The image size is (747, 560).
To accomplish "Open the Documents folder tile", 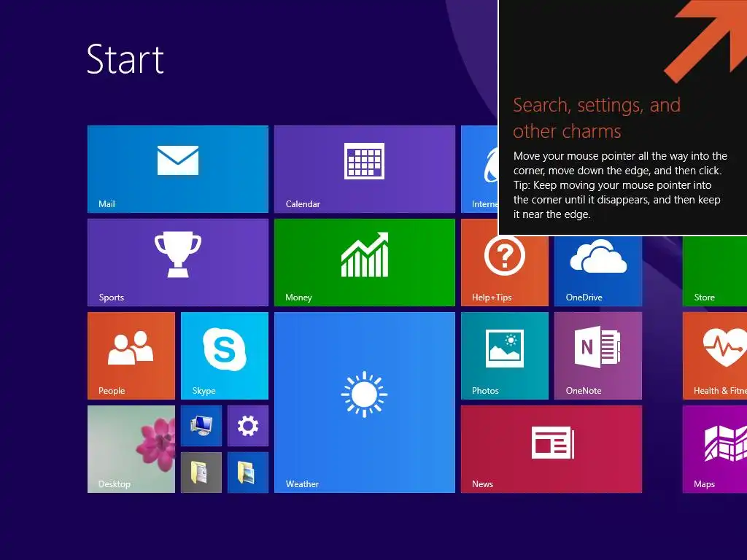I will [201, 472].
